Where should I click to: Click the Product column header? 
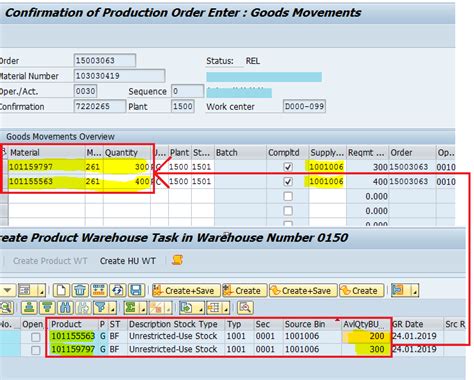click(73, 324)
